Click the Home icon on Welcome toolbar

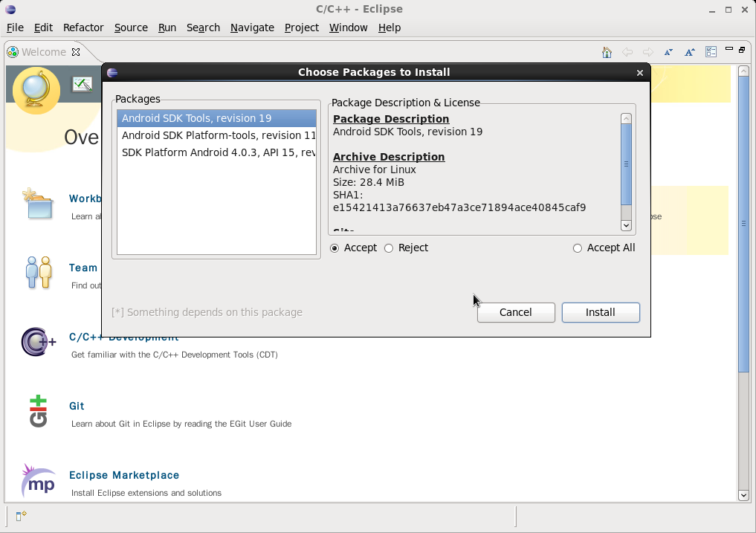coord(607,52)
